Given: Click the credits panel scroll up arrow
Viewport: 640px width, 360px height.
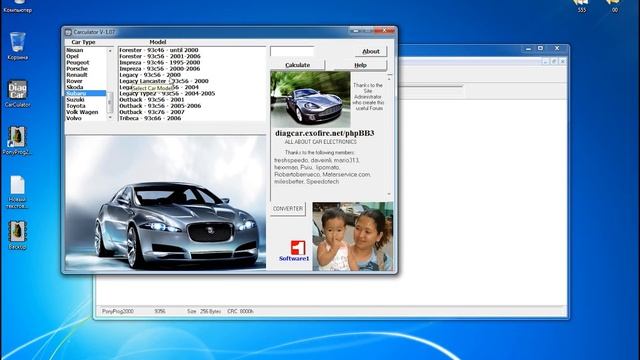Looking at the screenshot, I should [389, 78].
